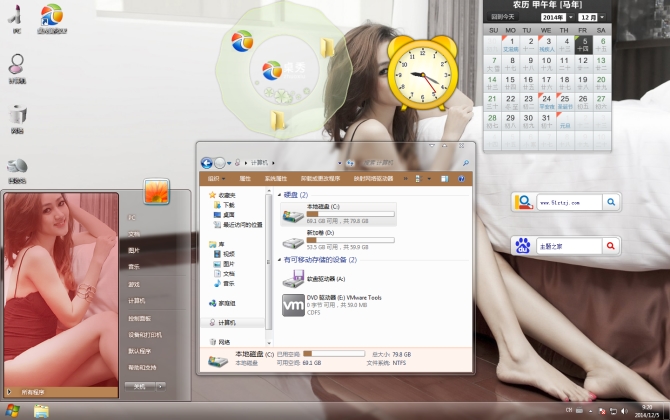Open recent pages dropdown beside Forward button
Screen dimensions: 670x420
pyautogui.click(x=229, y=163)
